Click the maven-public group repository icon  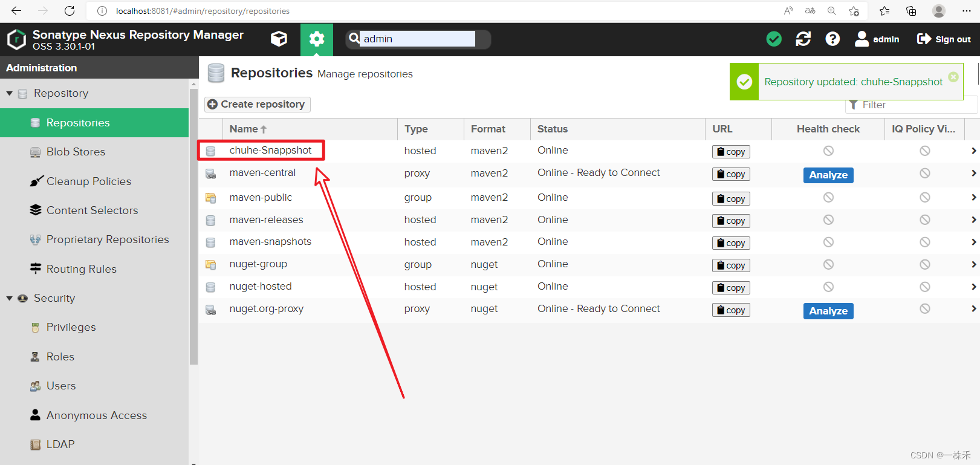210,198
